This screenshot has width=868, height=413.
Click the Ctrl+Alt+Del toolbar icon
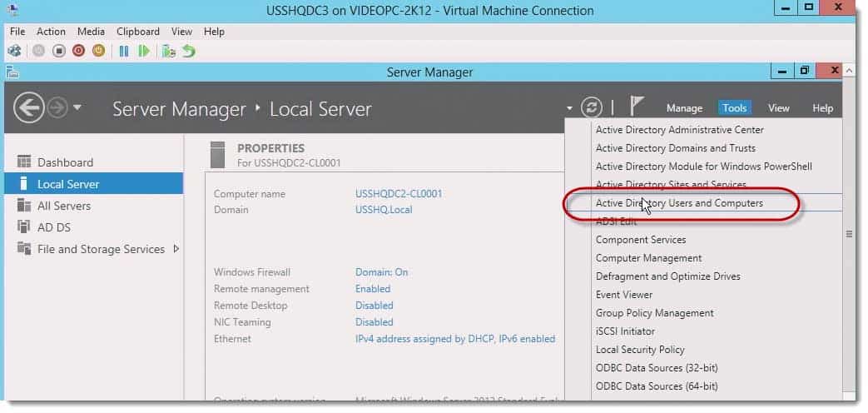14,51
